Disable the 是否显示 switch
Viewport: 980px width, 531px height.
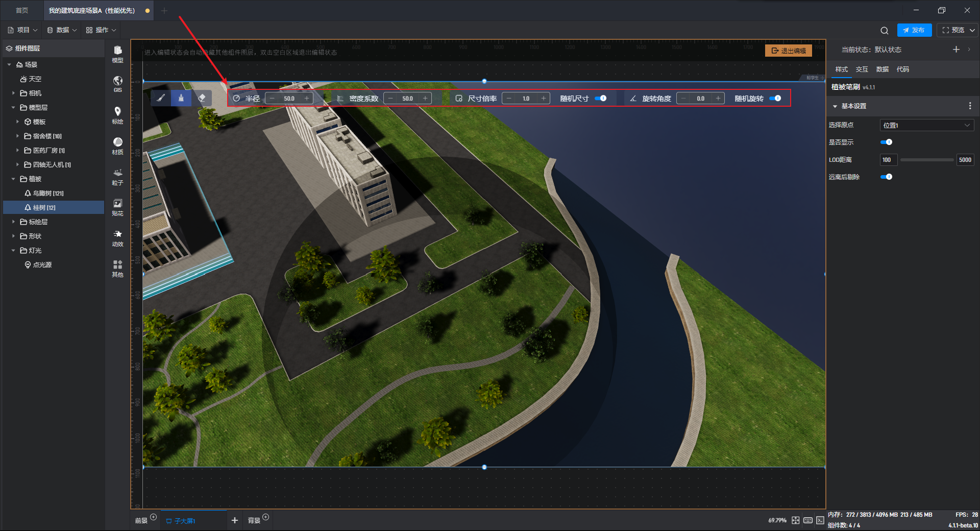[x=887, y=142]
